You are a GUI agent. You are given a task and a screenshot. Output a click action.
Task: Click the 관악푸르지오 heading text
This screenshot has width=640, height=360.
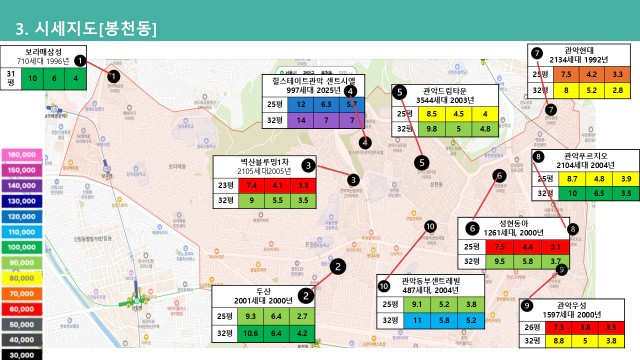[x=586, y=156]
